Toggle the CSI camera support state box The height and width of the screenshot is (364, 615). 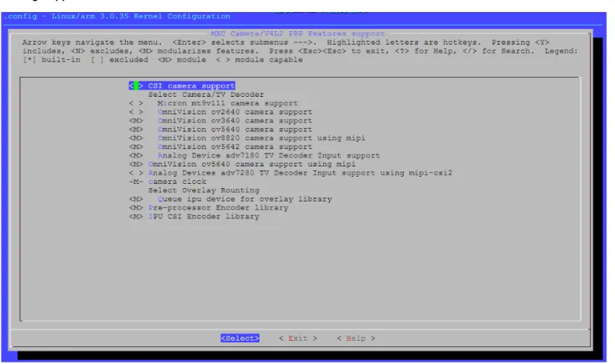136,86
